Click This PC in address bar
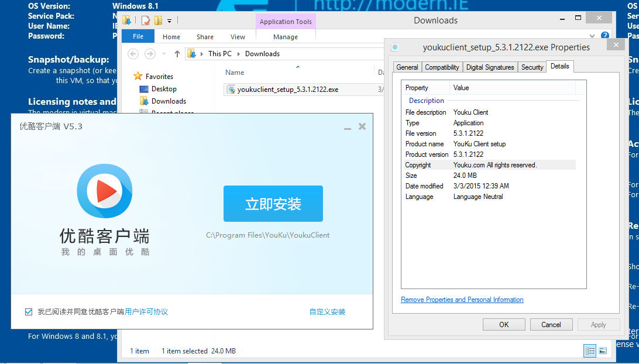 pyautogui.click(x=219, y=54)
